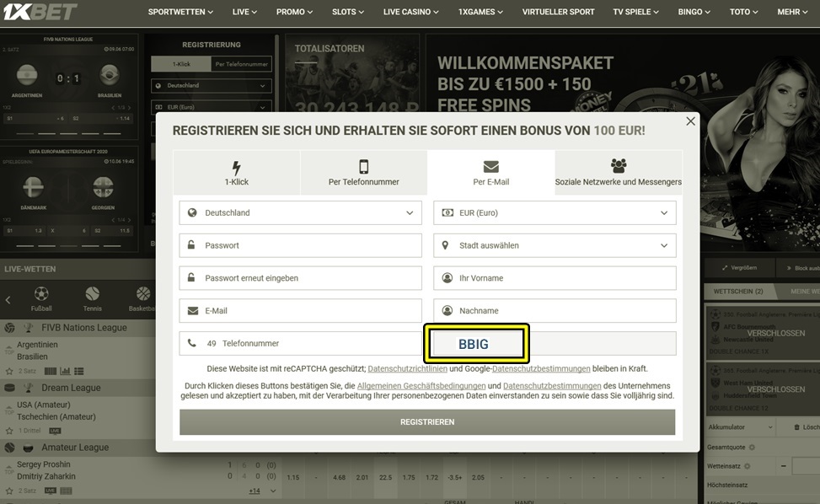
Task: Click Vergrößern expand button
Action: pyautogui.click(x=739, y=268)
